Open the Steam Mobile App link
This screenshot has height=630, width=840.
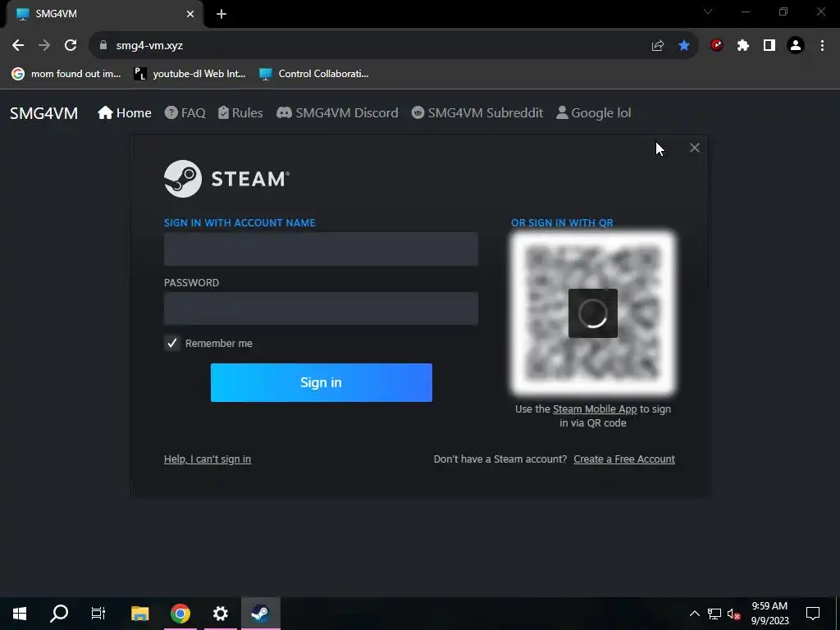tap(595, 409)
